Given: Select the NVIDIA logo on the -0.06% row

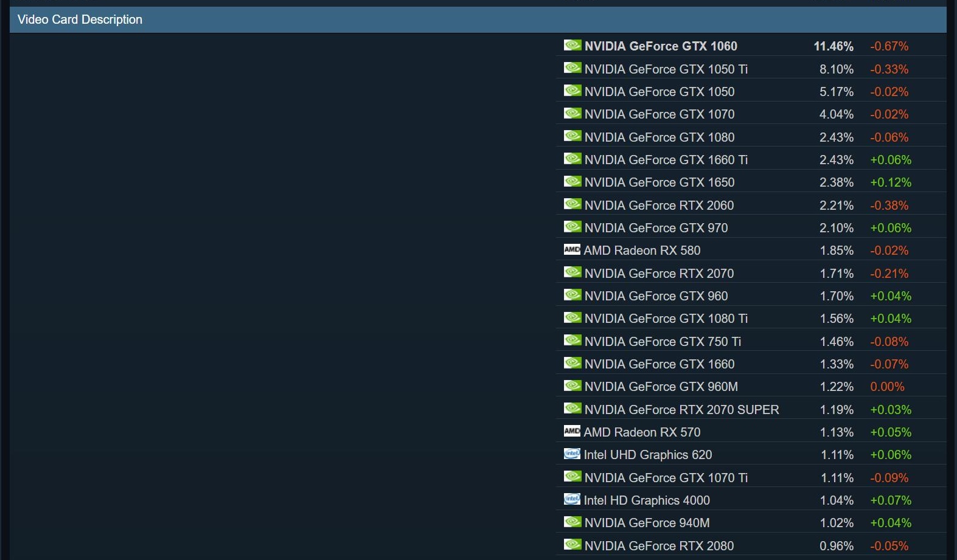Looking at the screenshot, I should [572, 136].
